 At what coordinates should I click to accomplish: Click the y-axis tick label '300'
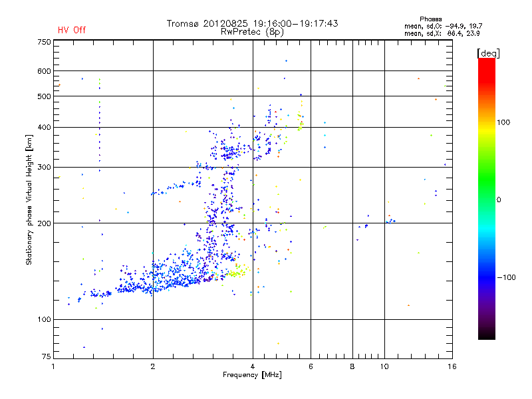tap(44, 168)
